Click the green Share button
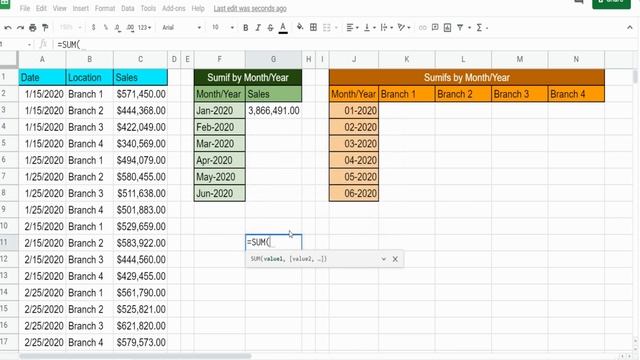The height and width of the screenshot is (360, 640). coord(611,3)
